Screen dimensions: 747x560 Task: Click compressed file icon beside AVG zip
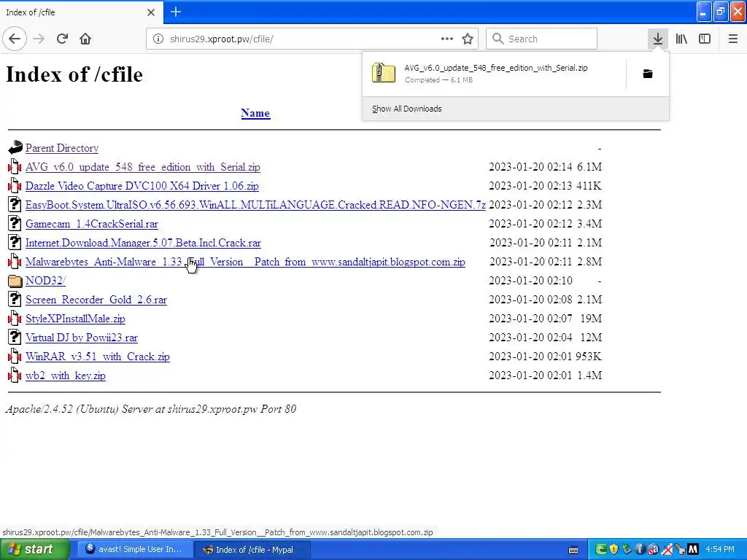(x=15, y=167)
